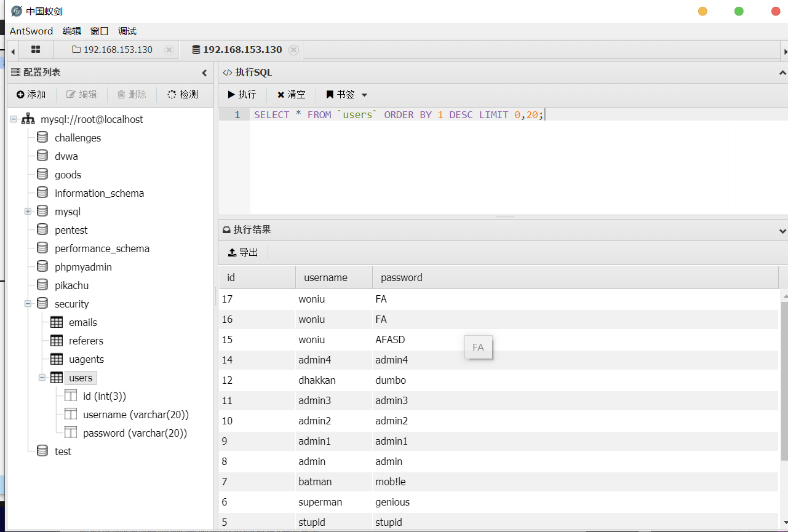This screenshot has height=532, width=788.
Task: Select the pentest database icon
Action: [x=42, y=230]
